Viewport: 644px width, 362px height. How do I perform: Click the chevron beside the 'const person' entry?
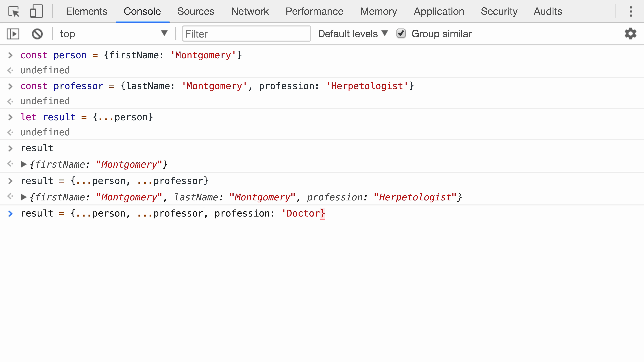pos(10,55)
